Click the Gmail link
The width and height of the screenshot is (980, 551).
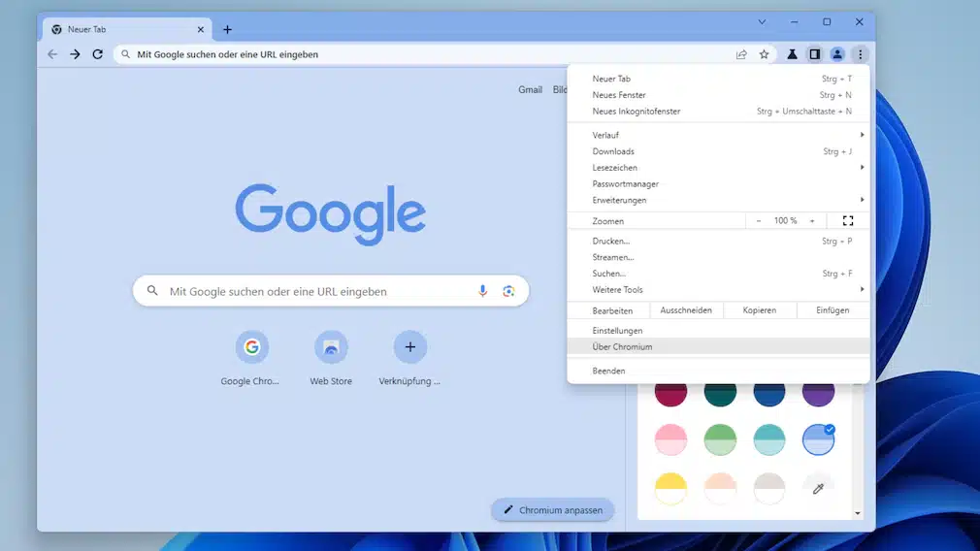tap(530, 89)
